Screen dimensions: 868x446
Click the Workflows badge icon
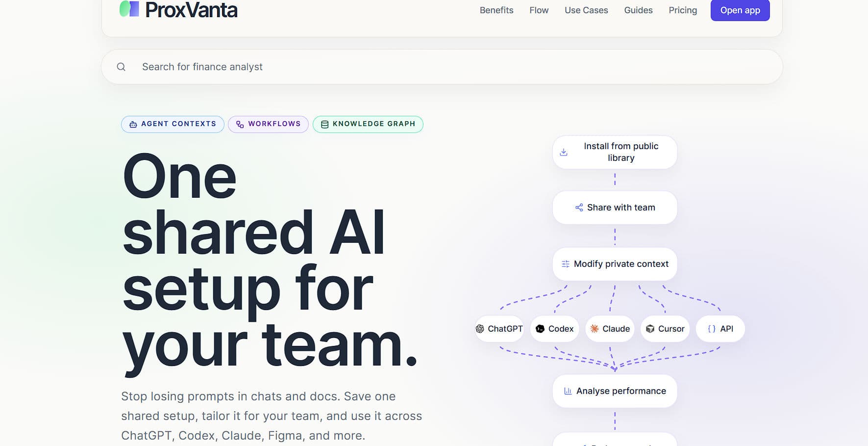click(x=240, y=125)
